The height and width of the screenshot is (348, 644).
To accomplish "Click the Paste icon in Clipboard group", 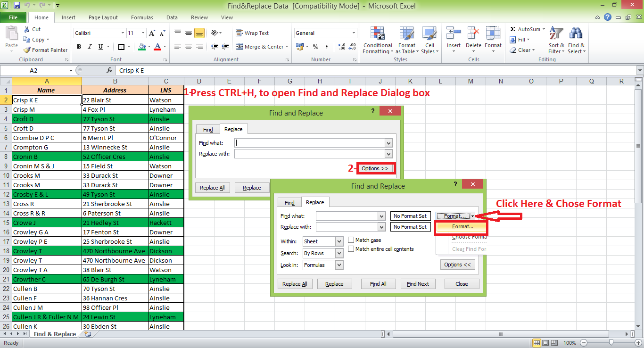I will tap(11, 34).
